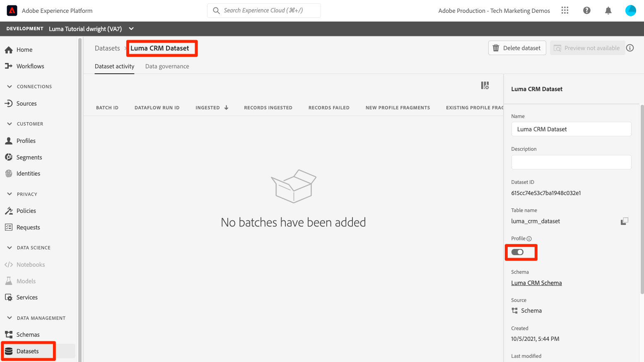Collapse the Data Science section
This screenshot has height=362, width=644.
(x=10, y=248)
